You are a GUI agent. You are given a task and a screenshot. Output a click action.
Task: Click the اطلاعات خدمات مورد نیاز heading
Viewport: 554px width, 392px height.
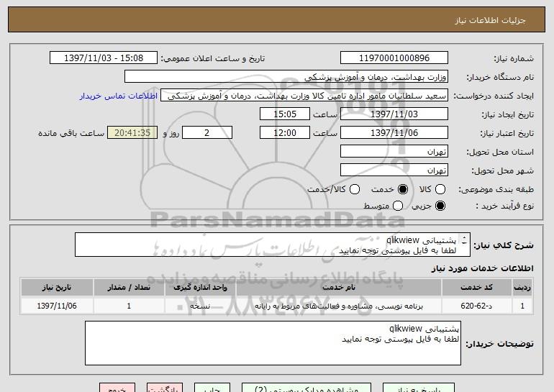tap(482, 268)
